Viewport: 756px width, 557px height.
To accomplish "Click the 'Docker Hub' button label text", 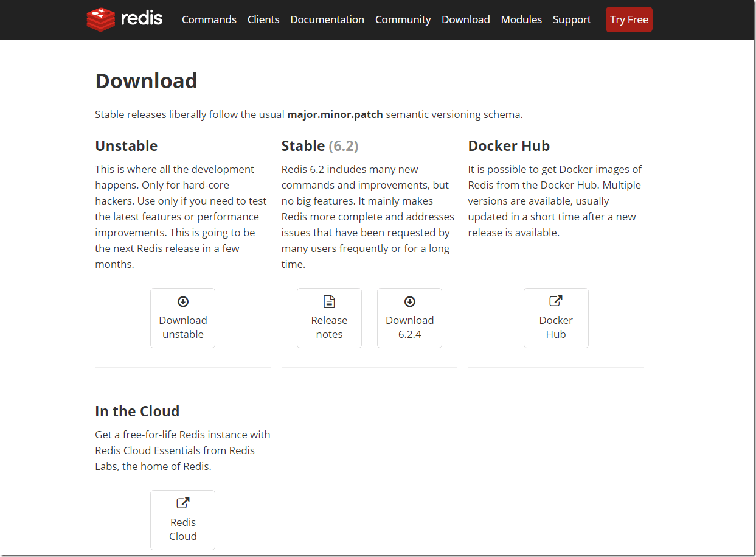I will [556, 327].
